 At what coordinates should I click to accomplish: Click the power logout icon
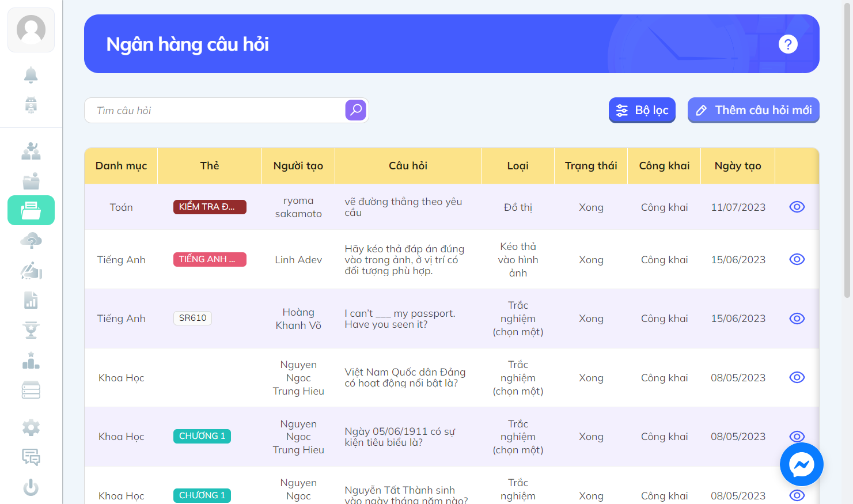(x=31, y=487)
